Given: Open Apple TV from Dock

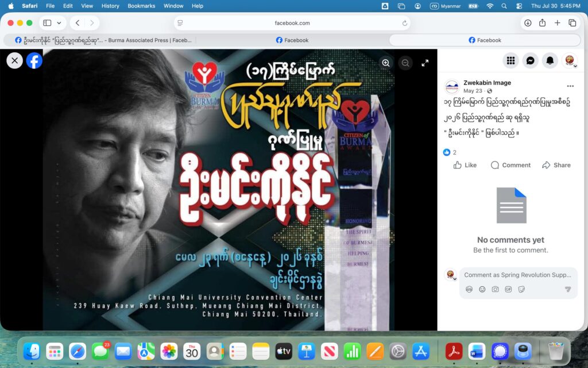Looking at the screenshot, I should pos(284,352).
